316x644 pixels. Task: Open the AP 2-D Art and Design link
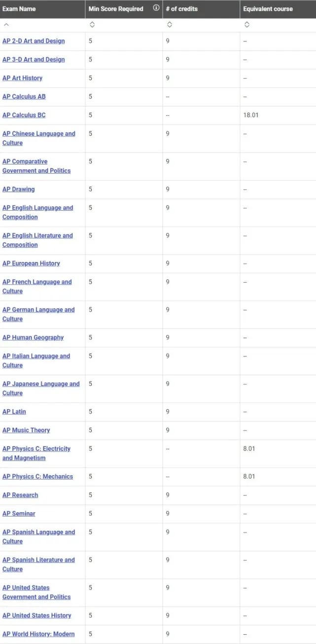point(34,41)
